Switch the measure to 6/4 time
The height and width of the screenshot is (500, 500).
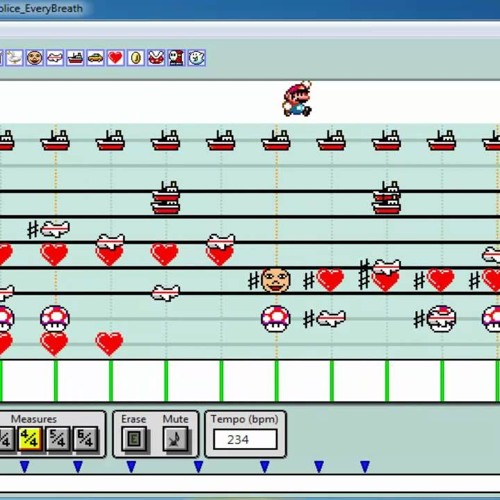coord(85,438)
